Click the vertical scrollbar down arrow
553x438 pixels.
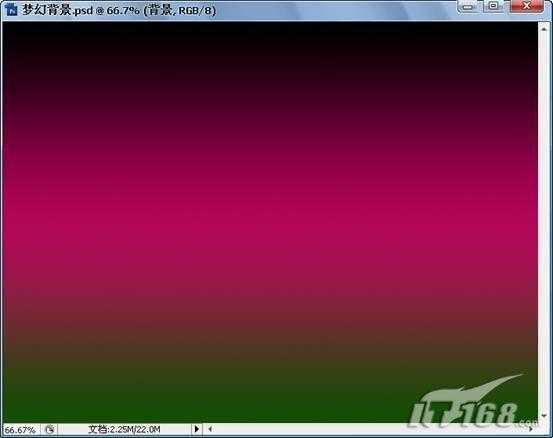coord(544,416)
